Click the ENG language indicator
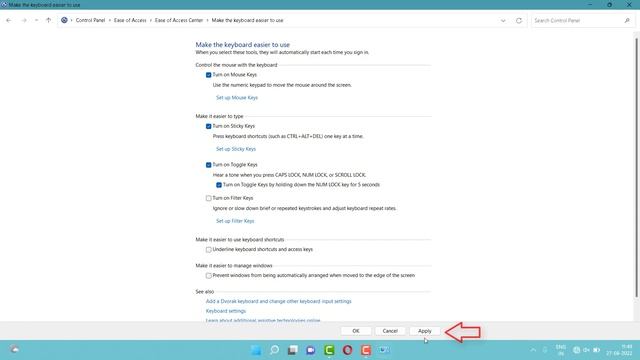Viewport: 640px width, 360px height. click(x=561, y=350)
